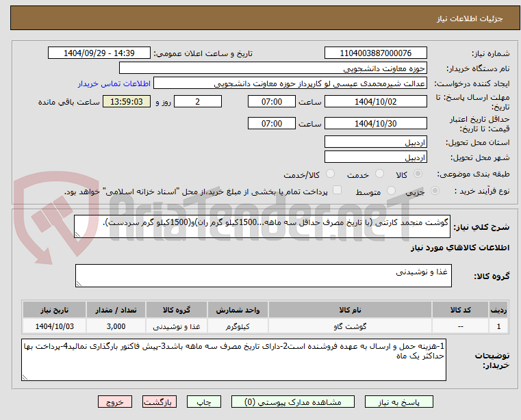Viewport: 521px width, 420px height.
Task: Click the جزئیات اطلاعات نیاز page title
Action: click(470, 18)
